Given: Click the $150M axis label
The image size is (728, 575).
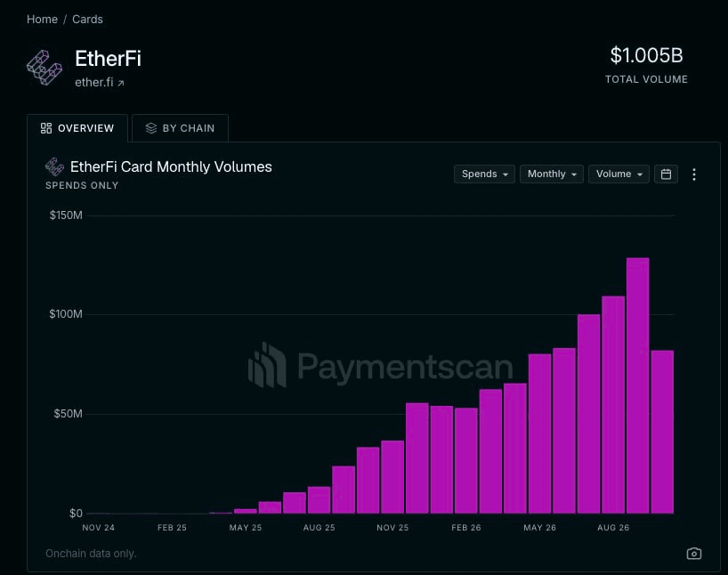Looking at the screenshot, I should [66, 215].
